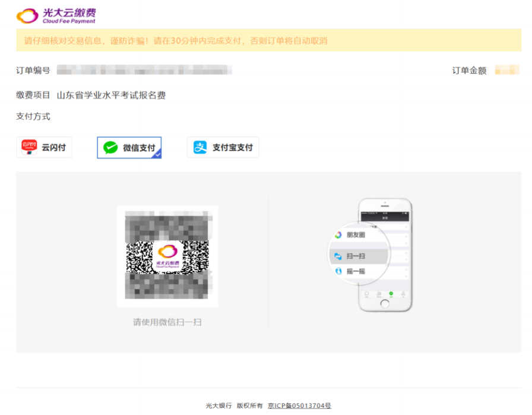The width and height of the screenshot is (532, 415).
Task: Click the 微信支付 selected checkmark corner
Action: coord(157,154)
